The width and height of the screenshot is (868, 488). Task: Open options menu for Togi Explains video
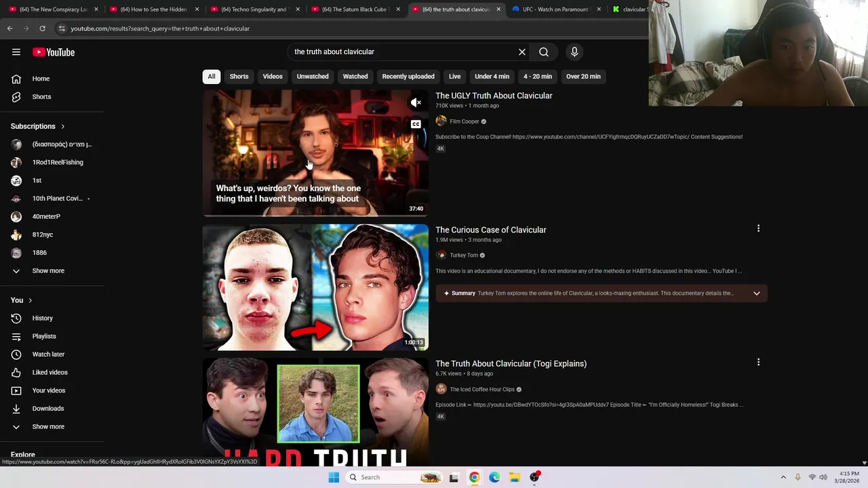click(758, 363)
